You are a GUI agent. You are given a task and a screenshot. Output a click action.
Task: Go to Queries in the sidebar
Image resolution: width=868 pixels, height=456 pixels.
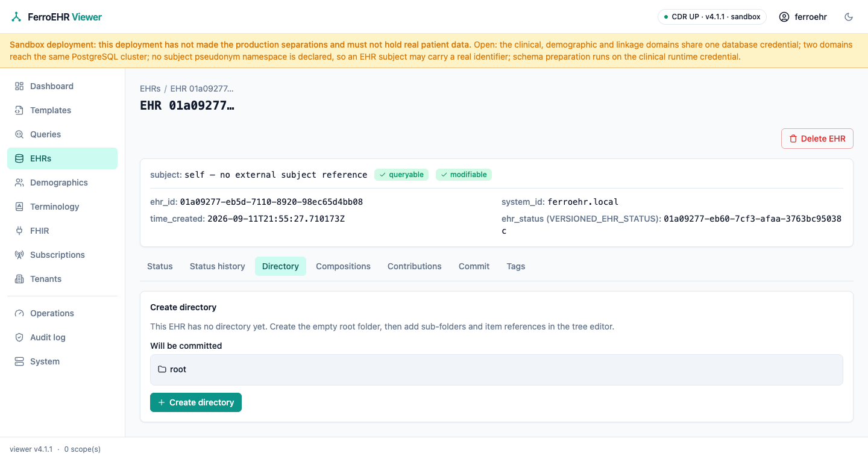pyautogui.click(x=62, y=134)
